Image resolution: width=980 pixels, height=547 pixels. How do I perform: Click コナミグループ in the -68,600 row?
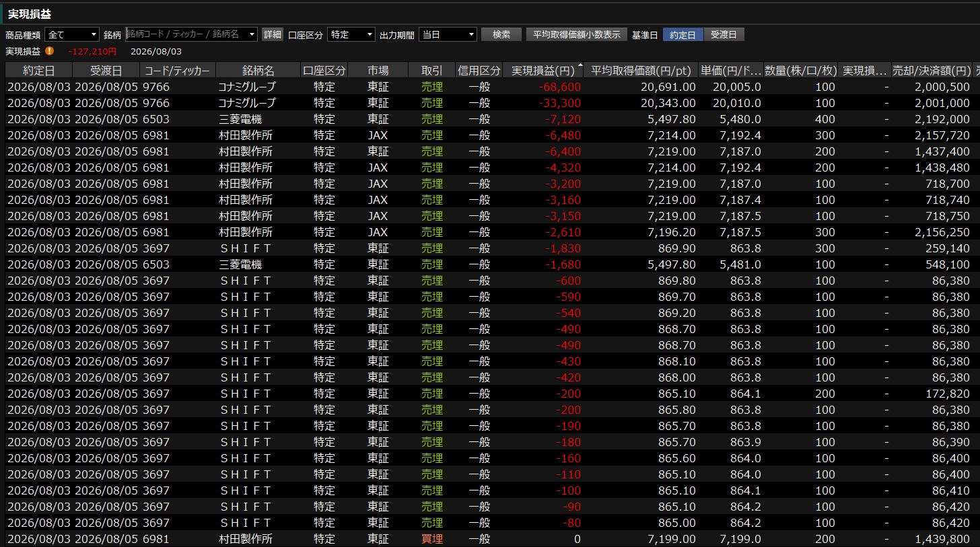pos(247,87)
